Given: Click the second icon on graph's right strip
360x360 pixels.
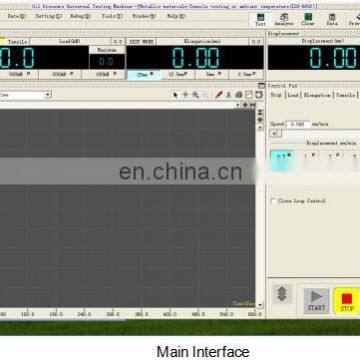Looking at the screenshot, I should [260, 120].
